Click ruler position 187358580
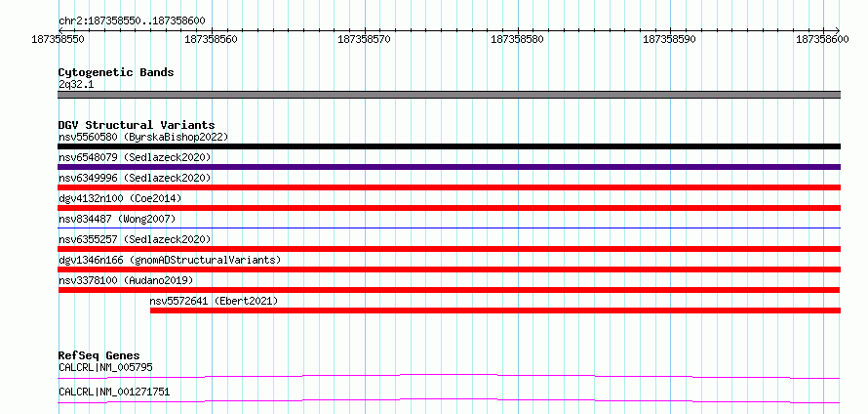868x414 pixels. pyautogui.click(x=517, y=39)
